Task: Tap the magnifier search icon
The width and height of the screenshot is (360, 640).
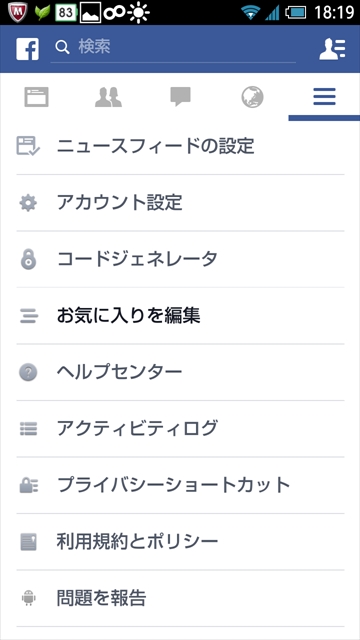Action: coord(62,48)
